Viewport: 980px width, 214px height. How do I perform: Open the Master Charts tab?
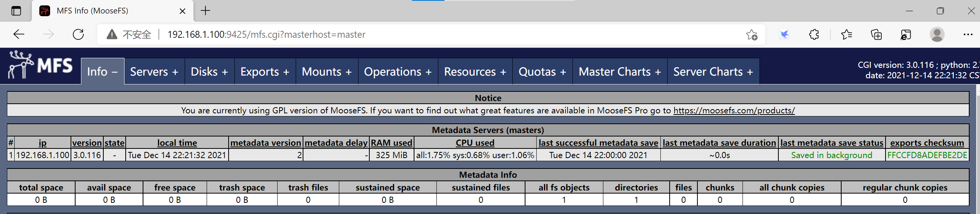coord(620,72)
